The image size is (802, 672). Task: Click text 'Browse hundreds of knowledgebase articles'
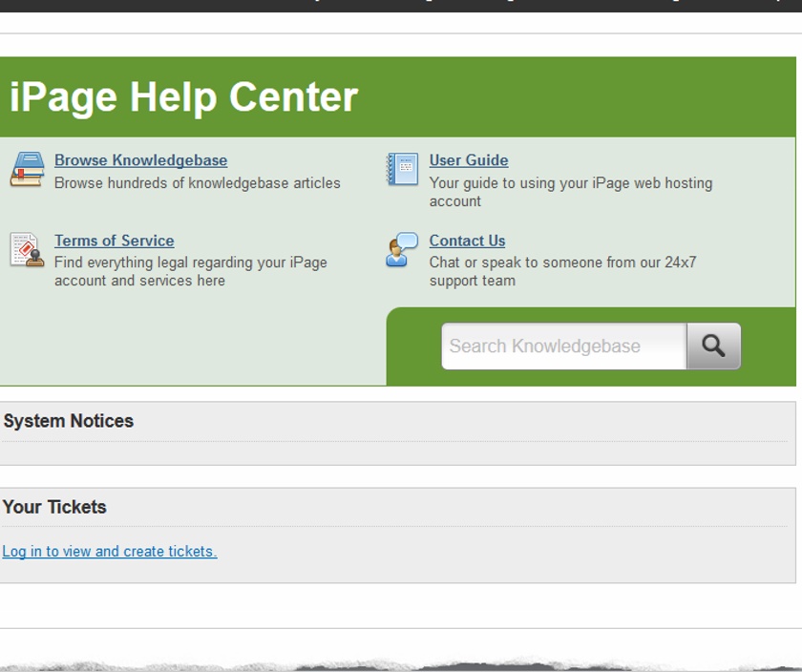[x=198, y=183]
